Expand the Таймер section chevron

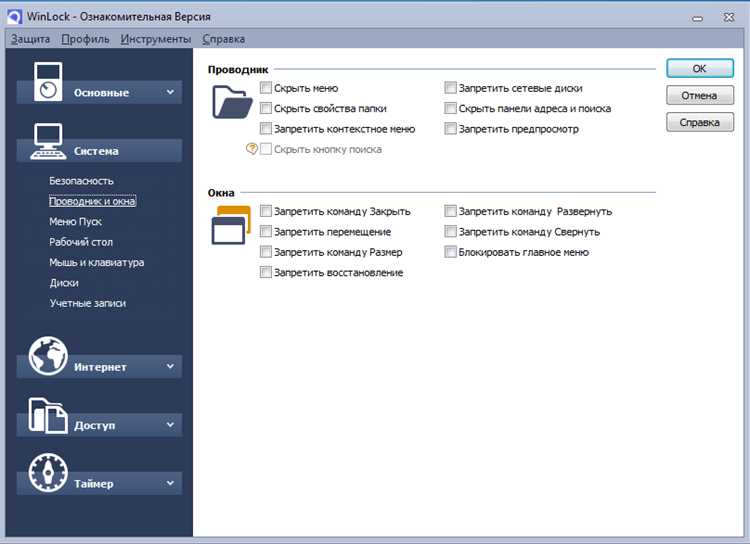pyautogui.click(x=170, y=483)
